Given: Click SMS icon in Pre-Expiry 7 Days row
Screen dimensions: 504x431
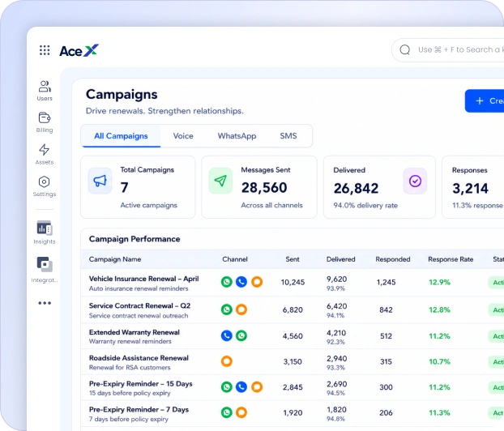Looking at the screenshot, I should pos(241,412).
